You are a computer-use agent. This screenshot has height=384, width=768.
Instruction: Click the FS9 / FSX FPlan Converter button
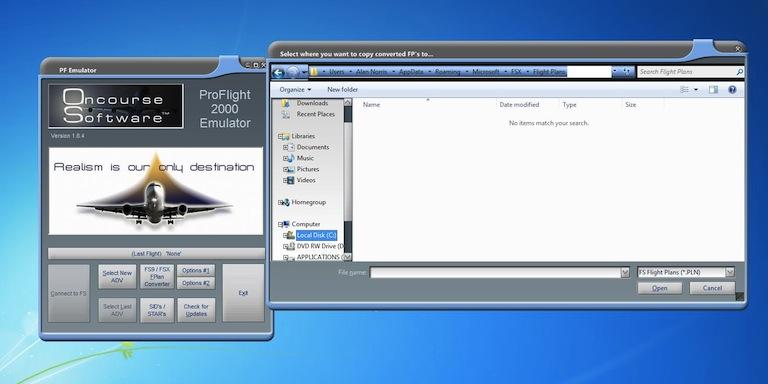click(157, 277)
